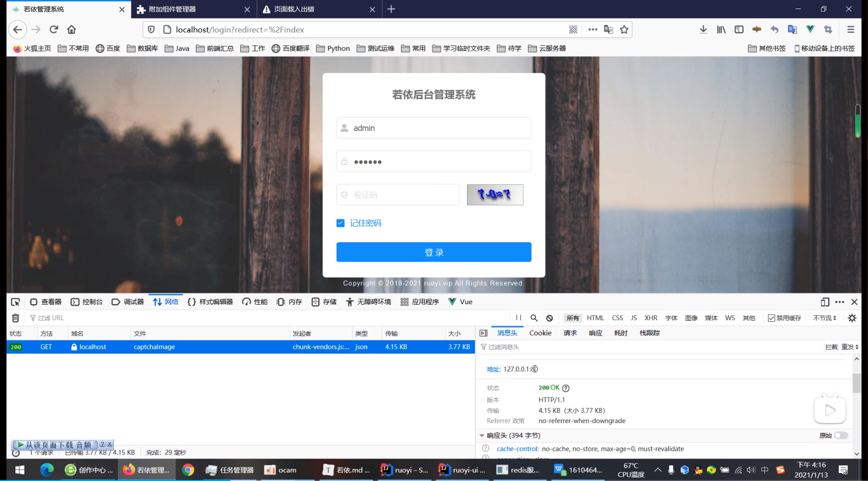868x481 pixels.
Task: Open network settings gear icon
Action: tap(852, 318)
